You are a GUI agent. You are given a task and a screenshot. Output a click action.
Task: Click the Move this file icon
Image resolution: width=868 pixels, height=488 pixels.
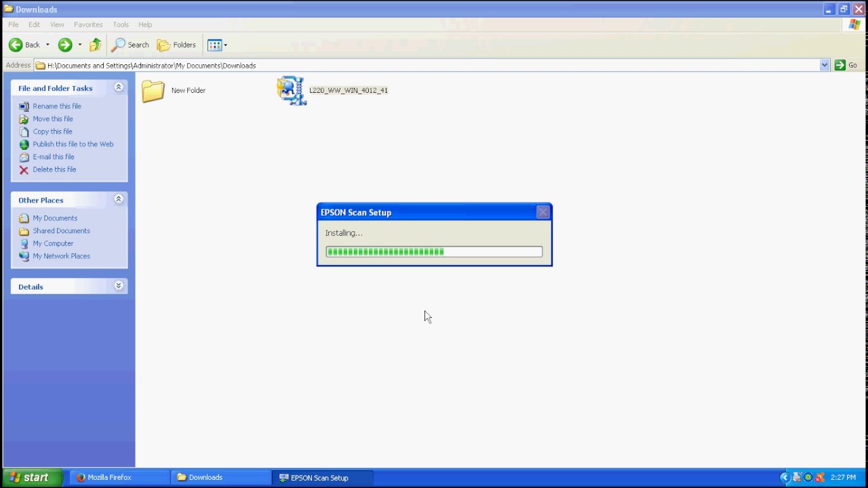click(x=24, y=119)
